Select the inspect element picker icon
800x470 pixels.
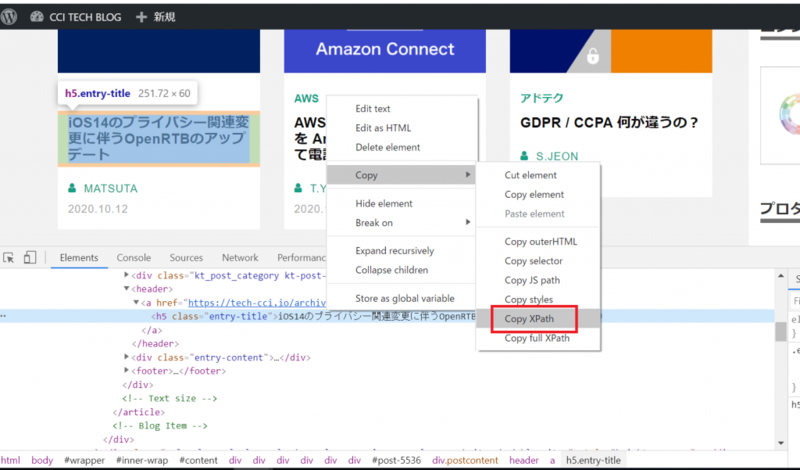[x=8, y=258]
